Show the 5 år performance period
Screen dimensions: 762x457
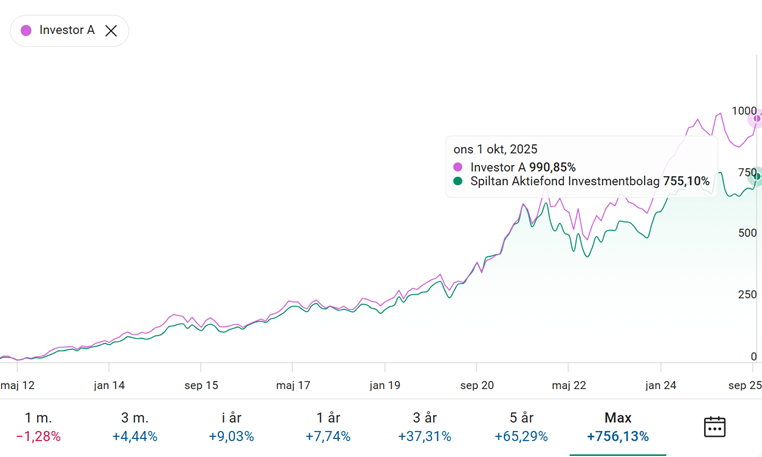click(521, 427)
